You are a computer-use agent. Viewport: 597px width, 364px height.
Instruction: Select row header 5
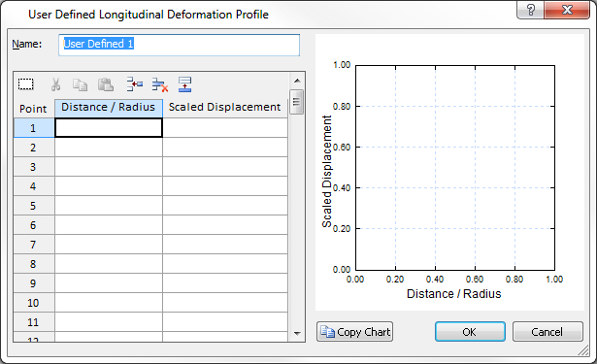[34, 206]
